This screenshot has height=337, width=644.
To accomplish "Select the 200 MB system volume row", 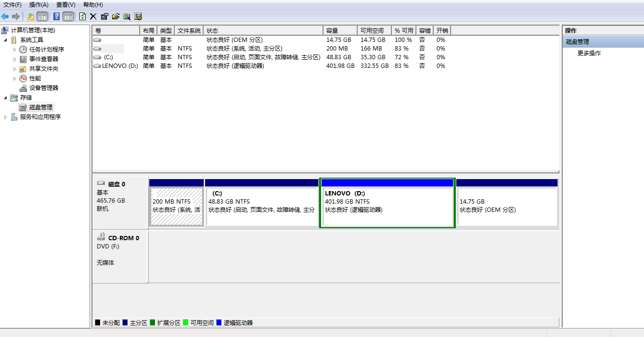I will [272, 49].
